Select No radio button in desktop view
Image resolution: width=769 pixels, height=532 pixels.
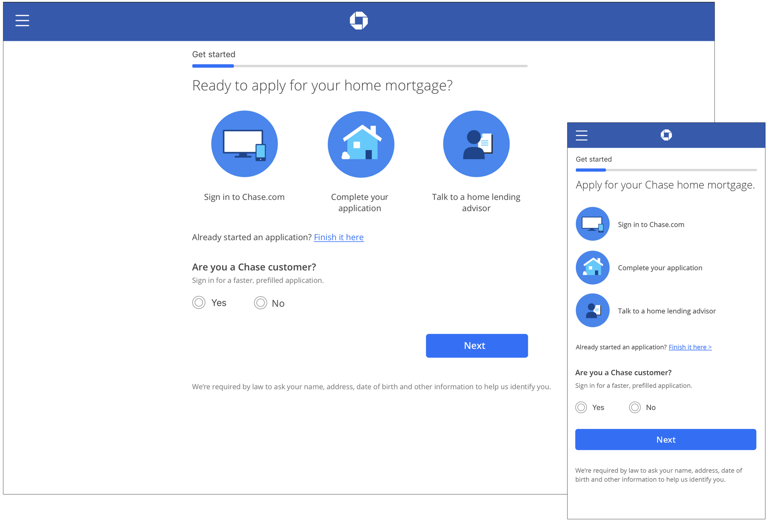pos(261,303)
